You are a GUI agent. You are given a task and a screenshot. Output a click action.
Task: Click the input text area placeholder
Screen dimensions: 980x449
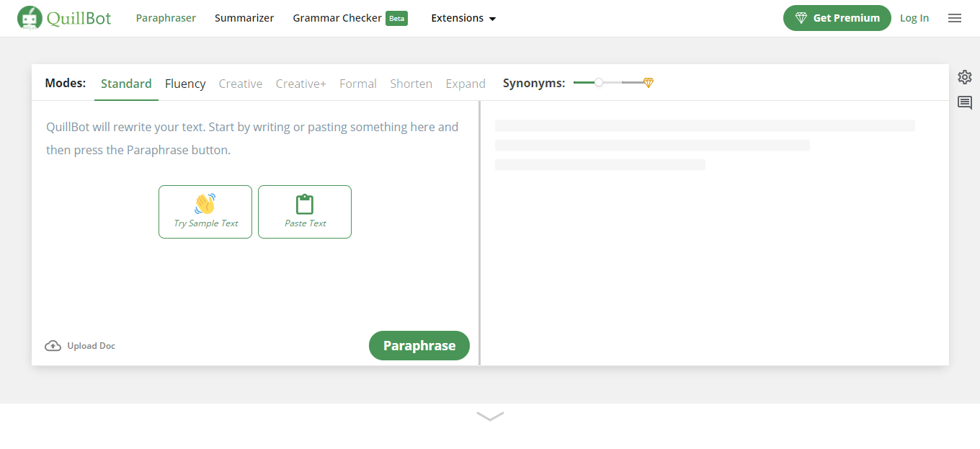(x=252, y=138)
